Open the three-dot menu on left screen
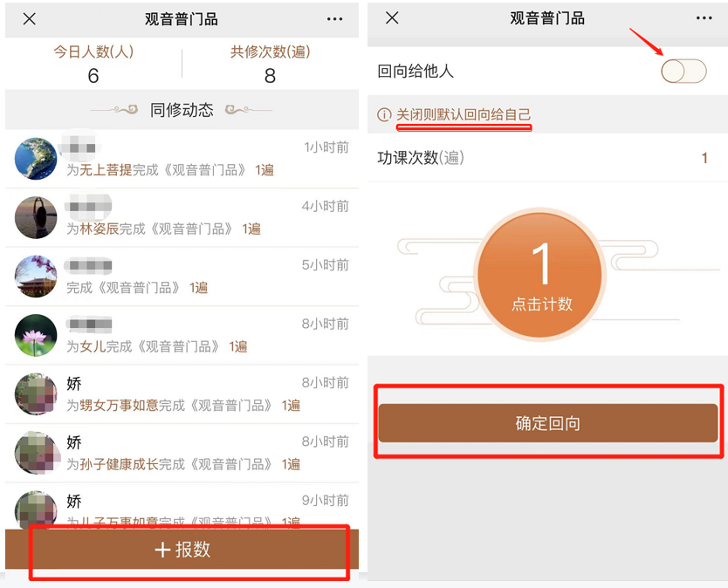Viewport: 728px width, 588px height. 335,19
